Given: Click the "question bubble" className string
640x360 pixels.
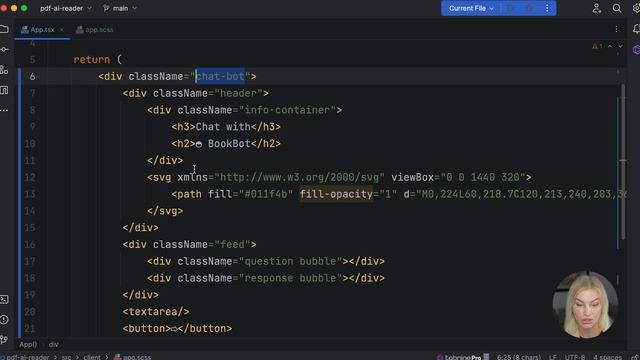Looking at the screenshot, I should pyautogui.click(x=290, y=261).
